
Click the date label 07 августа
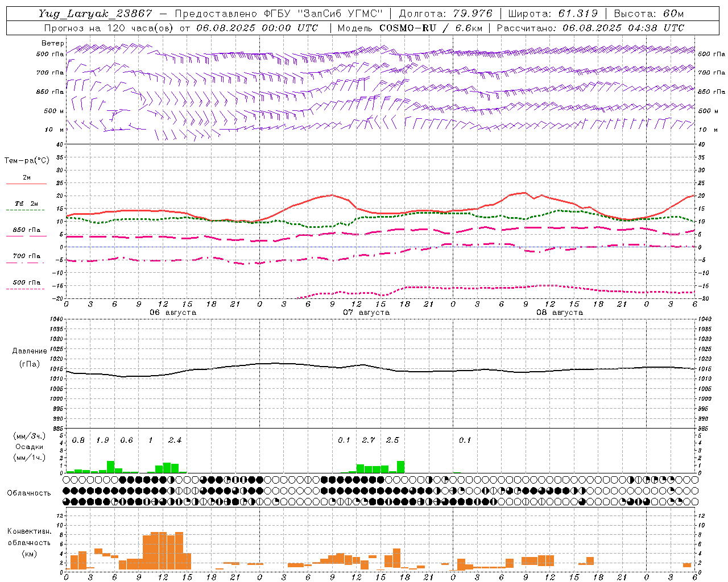coord(366,312)
